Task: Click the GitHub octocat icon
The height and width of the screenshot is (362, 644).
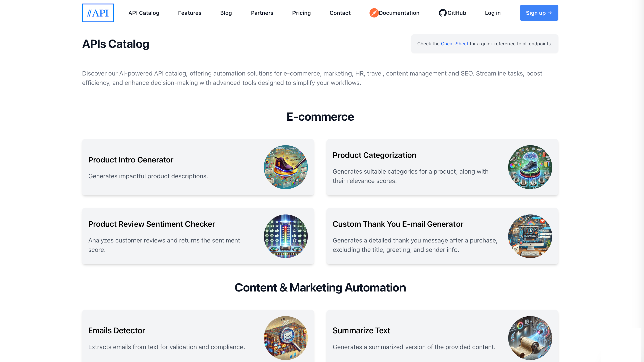Action: 443,13
